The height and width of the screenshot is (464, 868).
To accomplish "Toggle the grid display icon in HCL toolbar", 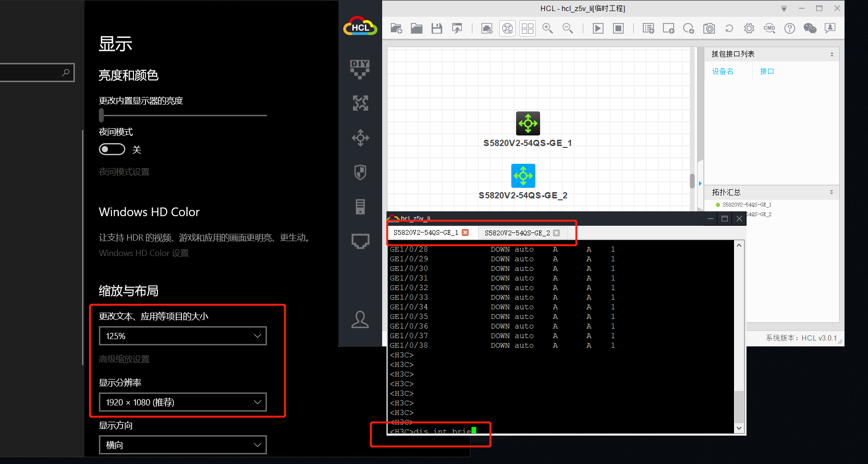I will click(x=528, y=28).
